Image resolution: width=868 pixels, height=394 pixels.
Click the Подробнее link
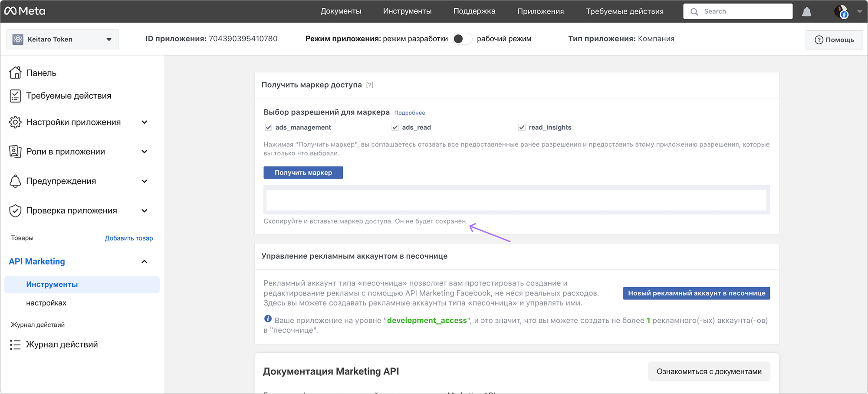coord(410,113)
